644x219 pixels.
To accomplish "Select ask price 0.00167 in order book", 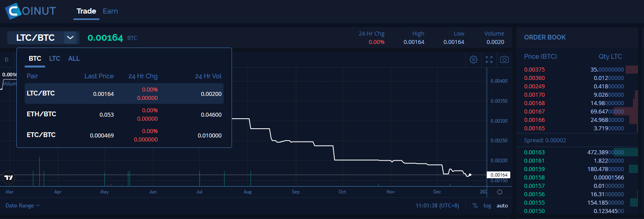I will tap(535, 111).
